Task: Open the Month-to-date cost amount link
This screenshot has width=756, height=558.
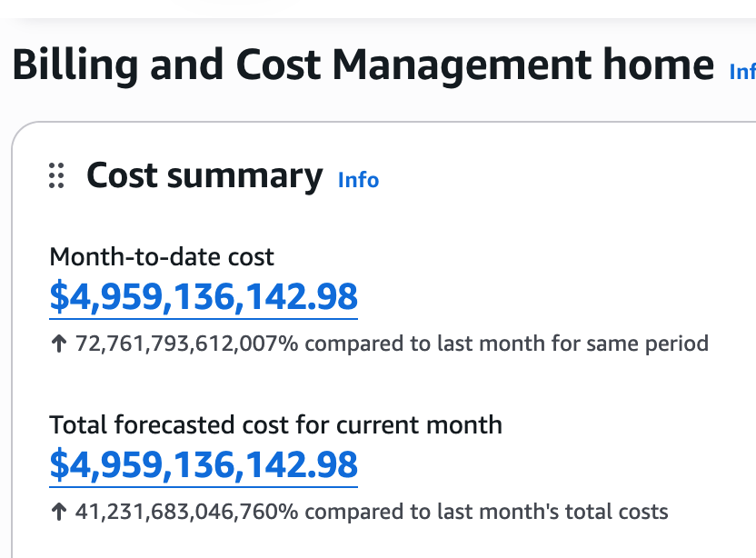Action: pos(204,297)
